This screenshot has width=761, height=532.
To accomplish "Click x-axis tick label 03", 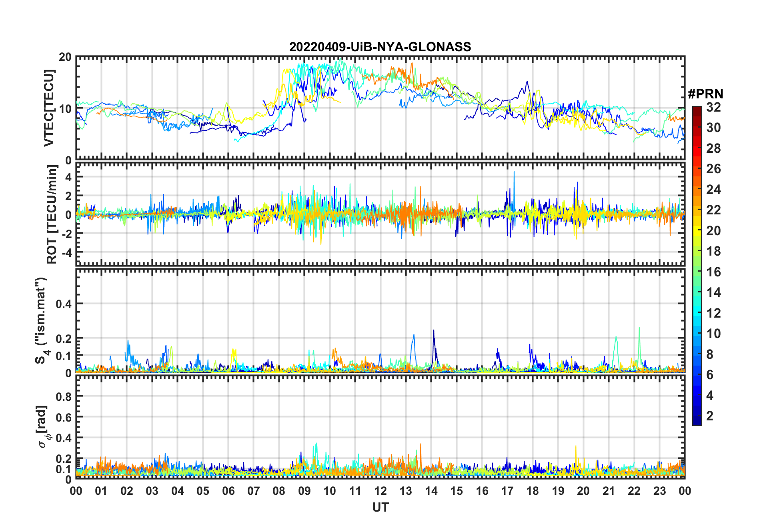I will (152, 491).
